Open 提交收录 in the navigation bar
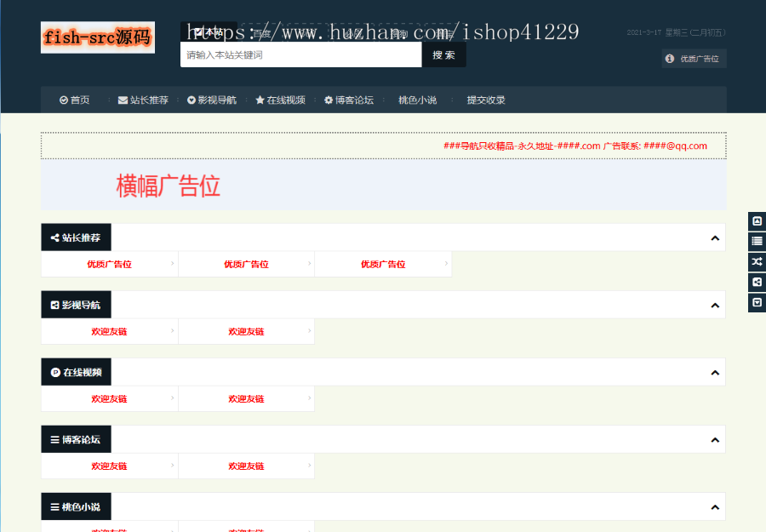 (x=486, y=100)
